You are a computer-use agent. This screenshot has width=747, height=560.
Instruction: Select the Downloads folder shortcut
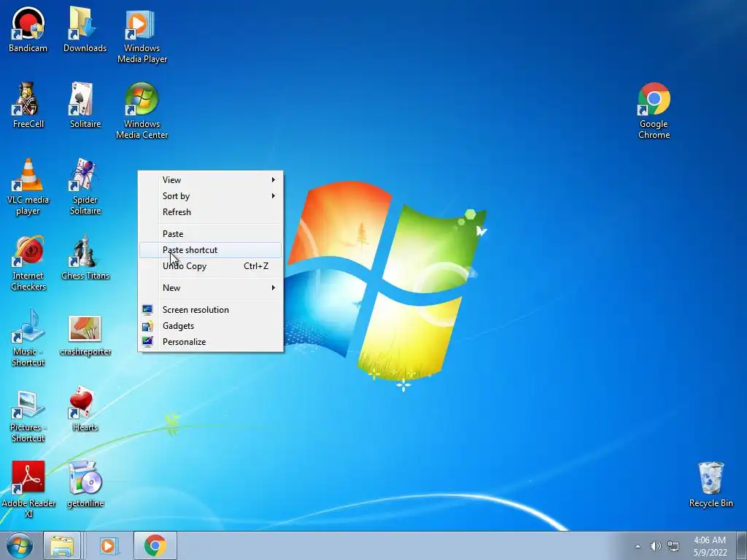tap(85, 29)
